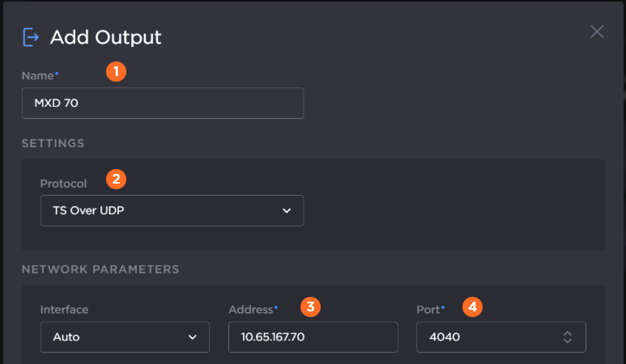Increase the Port value with up arrow

coord(568,332)
